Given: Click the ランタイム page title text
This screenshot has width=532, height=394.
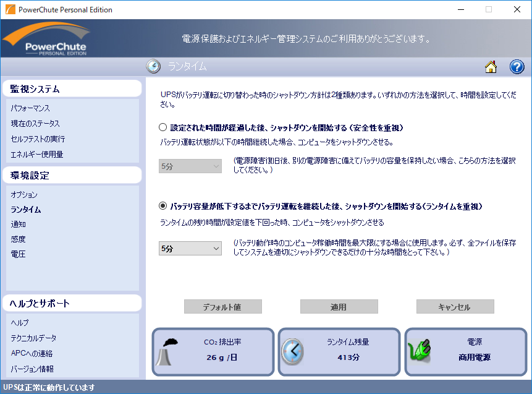Looking at the screenshot, I should tap(187, 66).
